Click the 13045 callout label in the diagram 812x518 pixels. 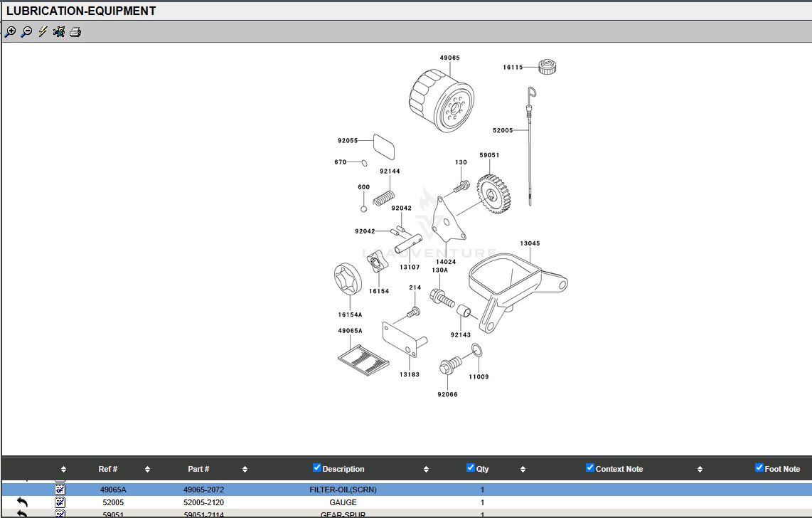click(x=529, y=243)
